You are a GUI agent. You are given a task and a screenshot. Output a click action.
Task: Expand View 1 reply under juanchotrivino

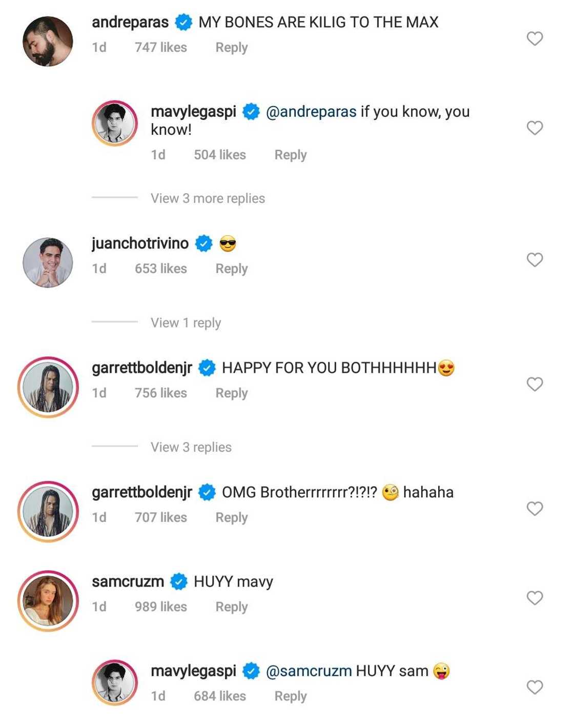(186, 322)
